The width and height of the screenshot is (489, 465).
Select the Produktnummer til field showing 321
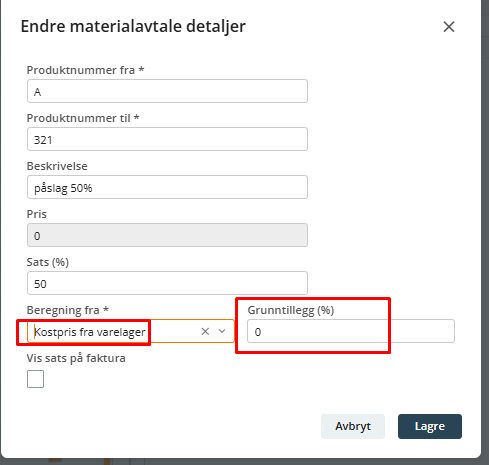click(167, 139)
